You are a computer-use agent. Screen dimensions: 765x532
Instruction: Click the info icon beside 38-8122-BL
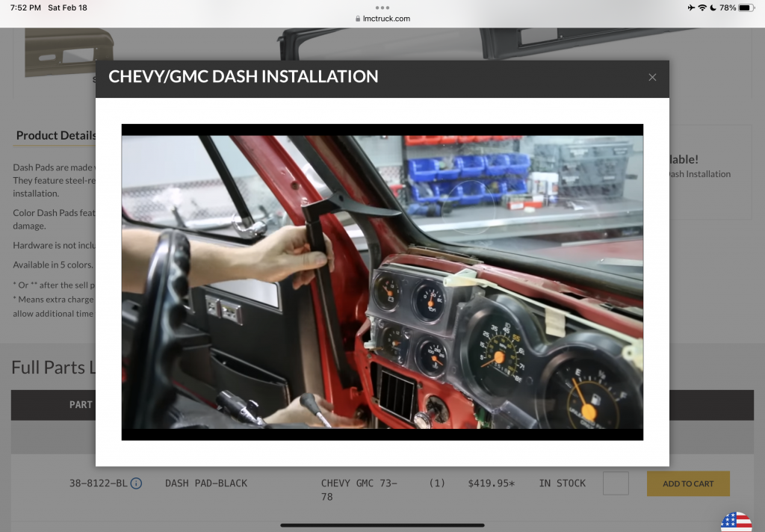tap(137, 483)
